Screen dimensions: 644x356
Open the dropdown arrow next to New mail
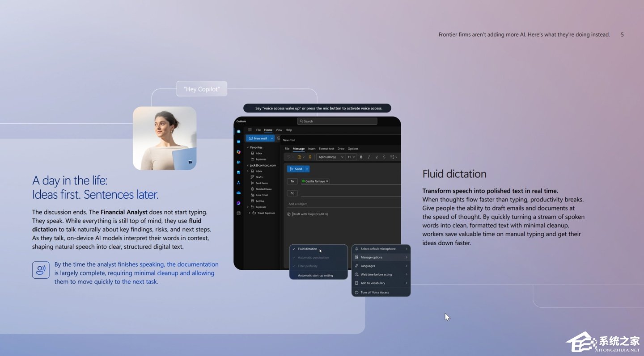pos(272,138)
